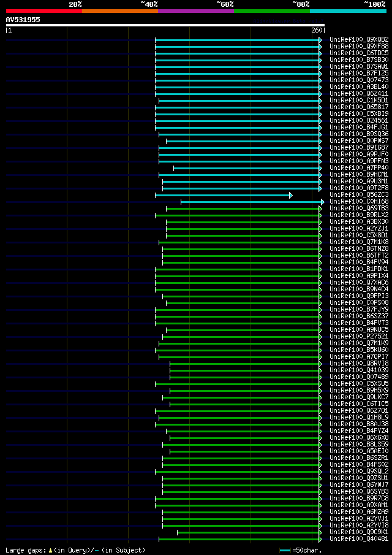Open hit UniRef100_Q07473

[x=359, y=80]
